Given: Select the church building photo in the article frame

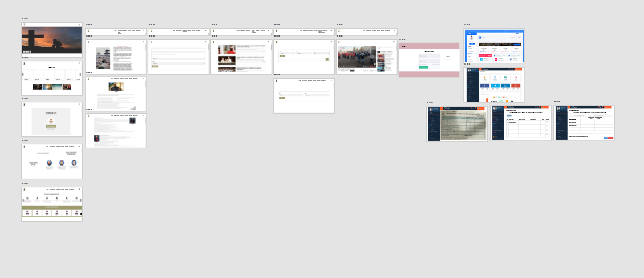Looking at the screenshot, I should tap(103, 58).
